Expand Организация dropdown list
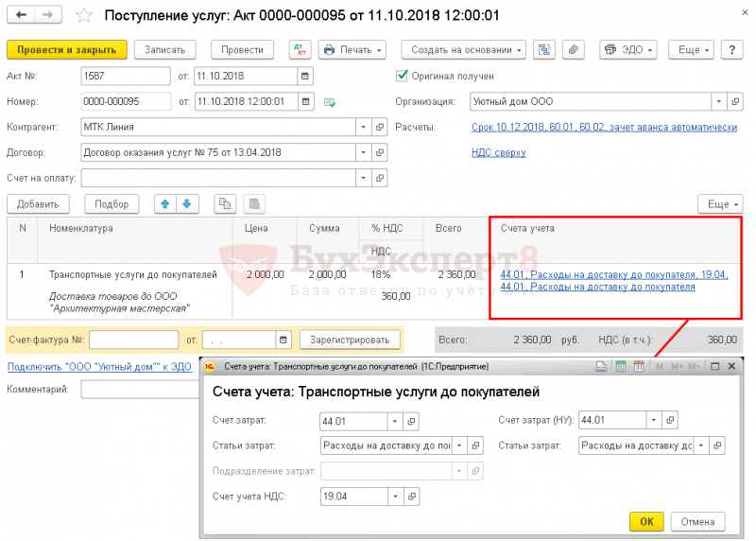 (x=719, y=101)
